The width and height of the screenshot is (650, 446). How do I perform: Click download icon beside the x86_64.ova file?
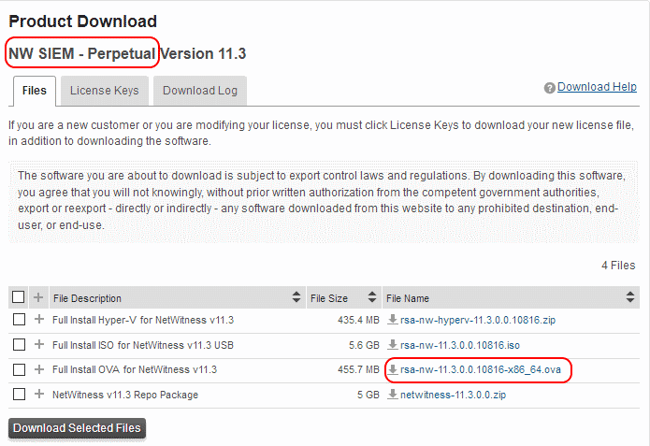click(392, 369)
